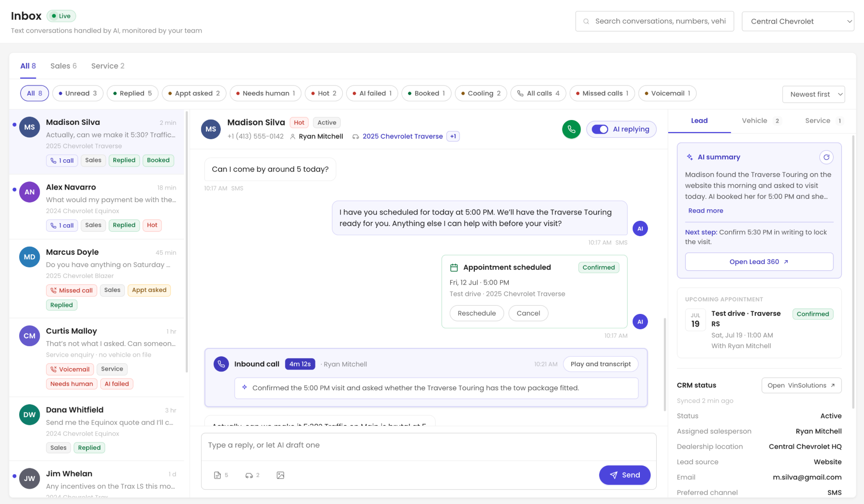The image size is (864, 504).
Task: Filter by Missed calls chip
Action: pos(602,93)
